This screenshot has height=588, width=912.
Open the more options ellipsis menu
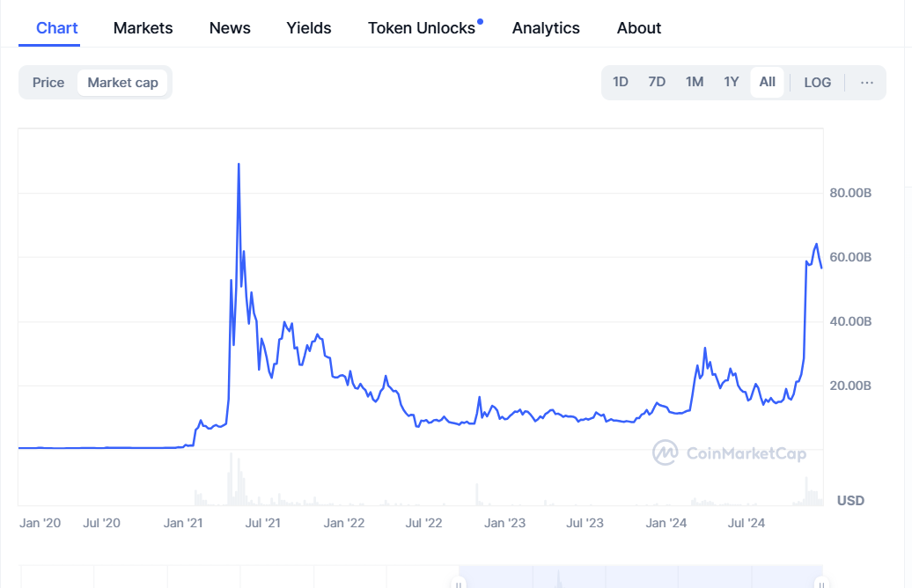[x=867, y=83]
